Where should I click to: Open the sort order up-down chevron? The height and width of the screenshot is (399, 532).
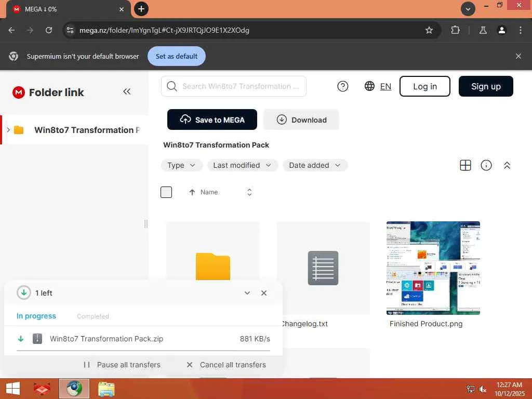[249, 192]
